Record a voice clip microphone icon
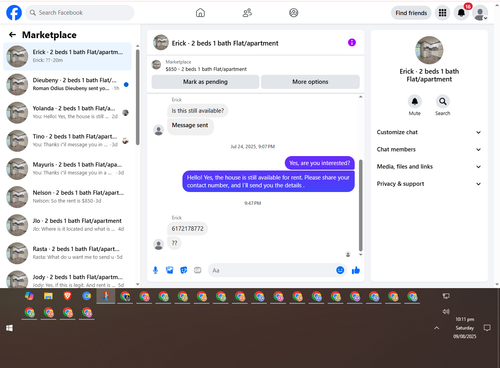 (x=155, y=270)
